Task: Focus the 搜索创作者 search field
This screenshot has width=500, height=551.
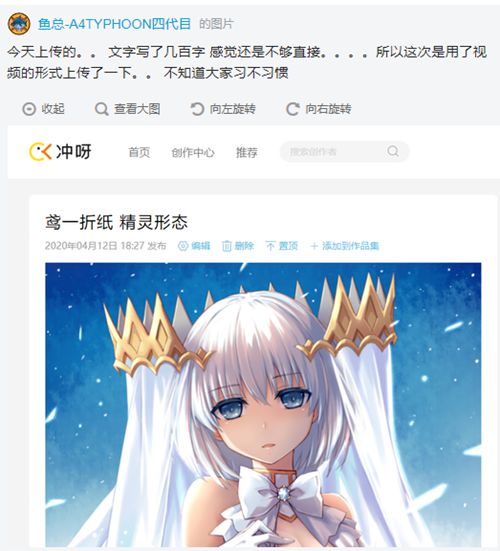Action: [345, 151]
